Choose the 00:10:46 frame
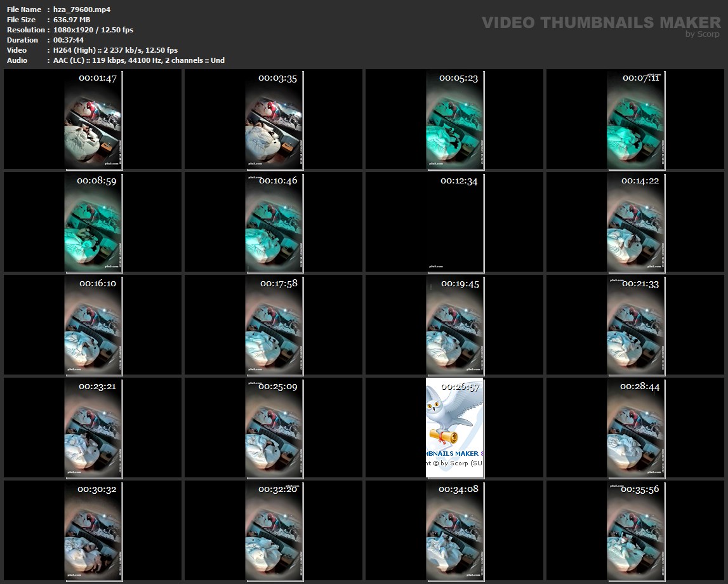This screenshot has height=584, width=728. click(x=274, y=222)
